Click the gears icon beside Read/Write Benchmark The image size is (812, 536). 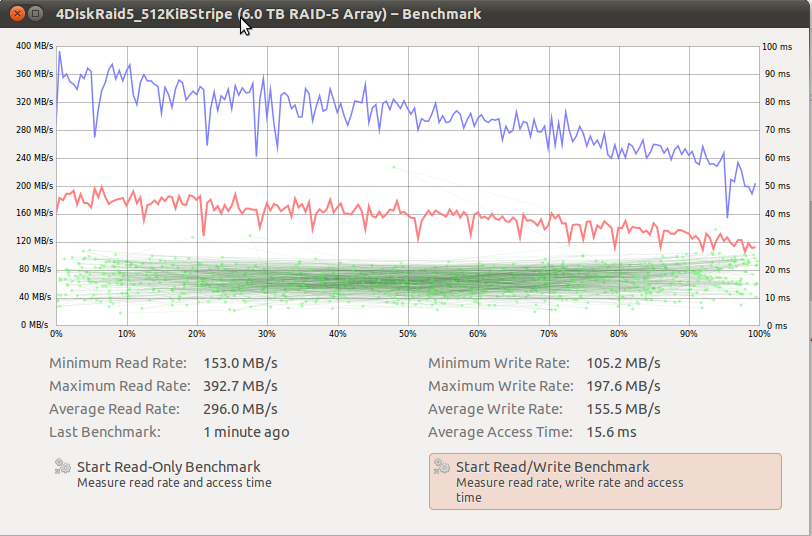click(442, 466)
